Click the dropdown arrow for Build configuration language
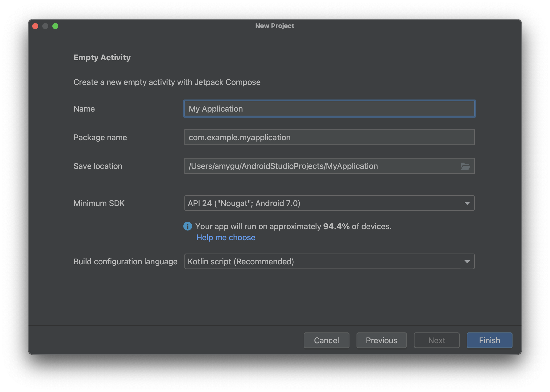This screenshot has height=392, width=550. pos(467,261)
